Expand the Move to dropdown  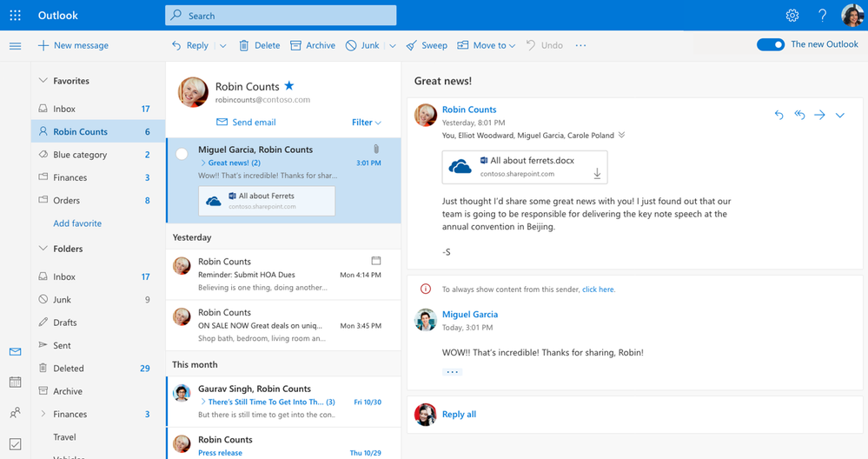tap(512, 46)
